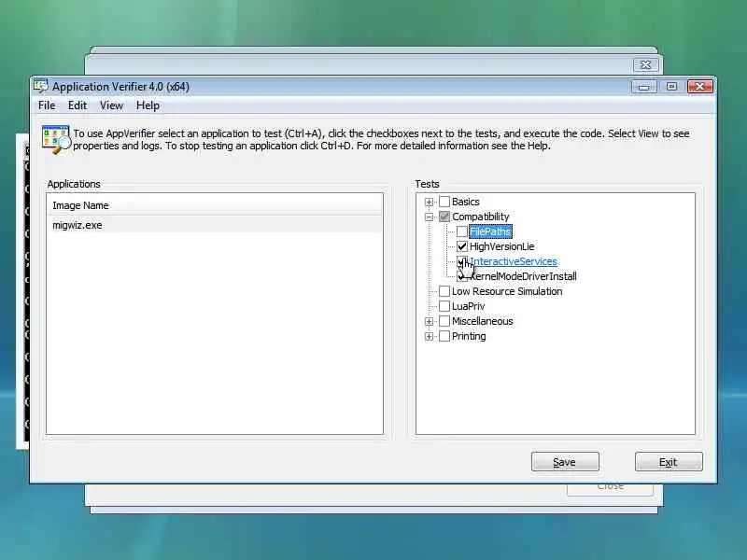Collapse the Compatibility test group
Viewport: 747px width, 560px height.
pos(429,217)
